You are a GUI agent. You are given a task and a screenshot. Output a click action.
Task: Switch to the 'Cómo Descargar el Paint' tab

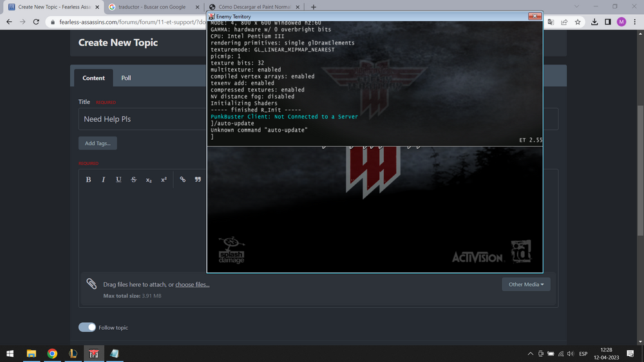[x=254, y=7]
